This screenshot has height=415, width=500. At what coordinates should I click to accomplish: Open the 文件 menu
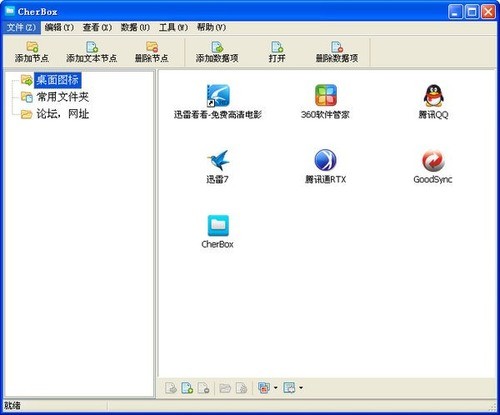(21, 27)
